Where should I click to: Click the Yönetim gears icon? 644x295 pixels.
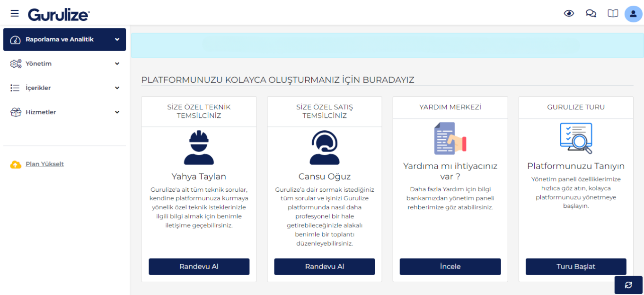click(x=16, y=64)
